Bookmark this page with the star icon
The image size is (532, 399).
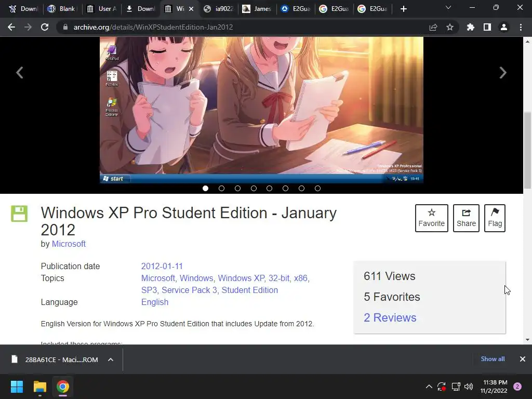450,27
